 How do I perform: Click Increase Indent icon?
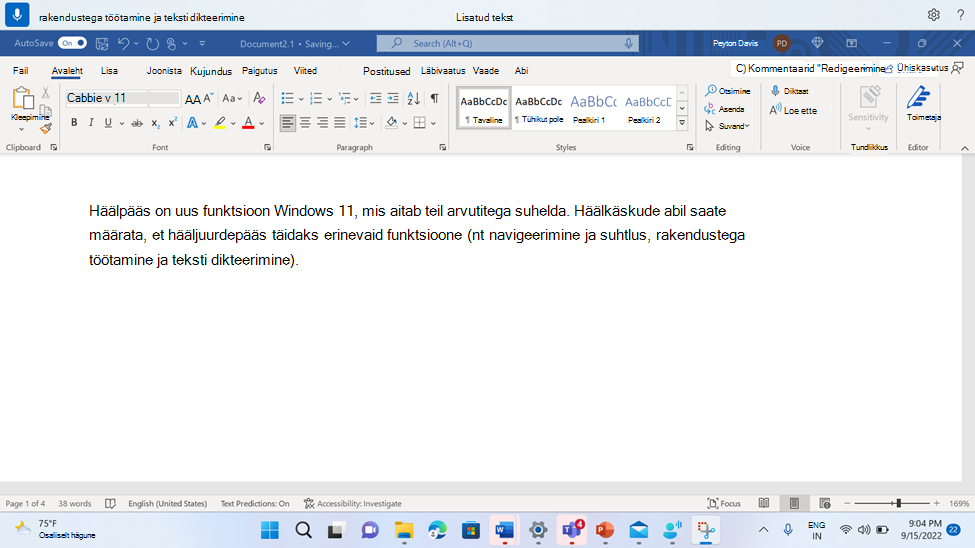point(393,98)
